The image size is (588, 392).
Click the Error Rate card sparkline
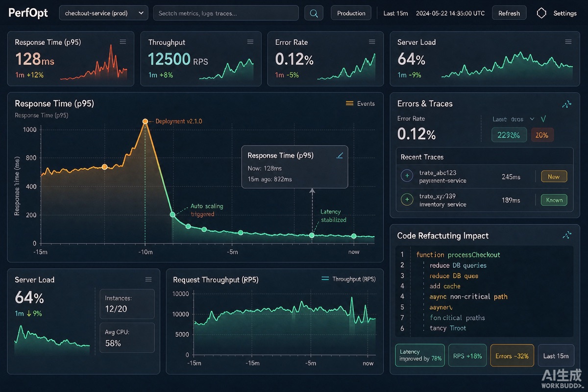346,67
